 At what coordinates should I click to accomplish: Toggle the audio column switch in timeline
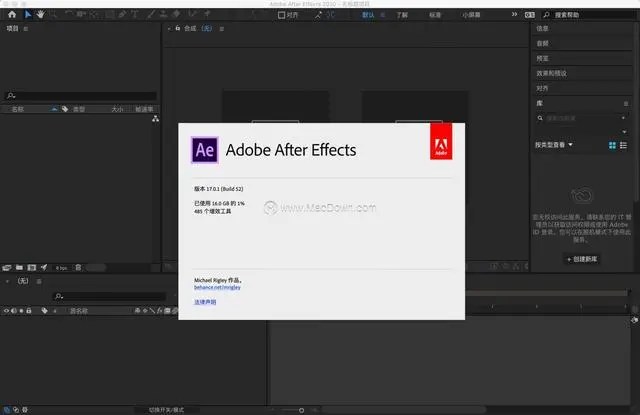pyautogui.click(x=13, y=311)
